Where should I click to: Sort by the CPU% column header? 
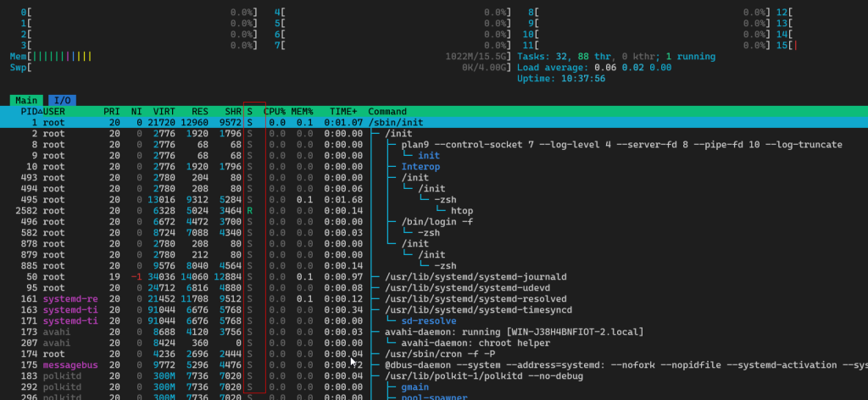pos(275,111)
